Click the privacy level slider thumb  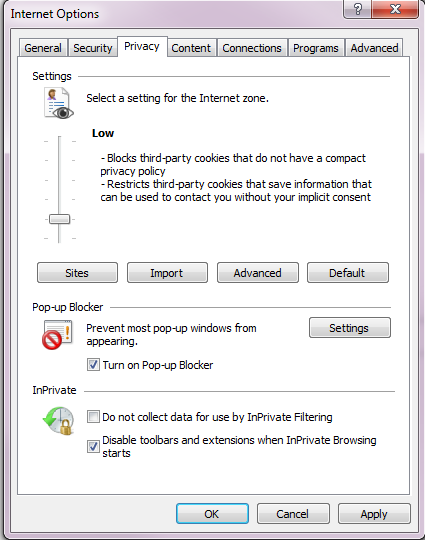[x=59, y=219]
